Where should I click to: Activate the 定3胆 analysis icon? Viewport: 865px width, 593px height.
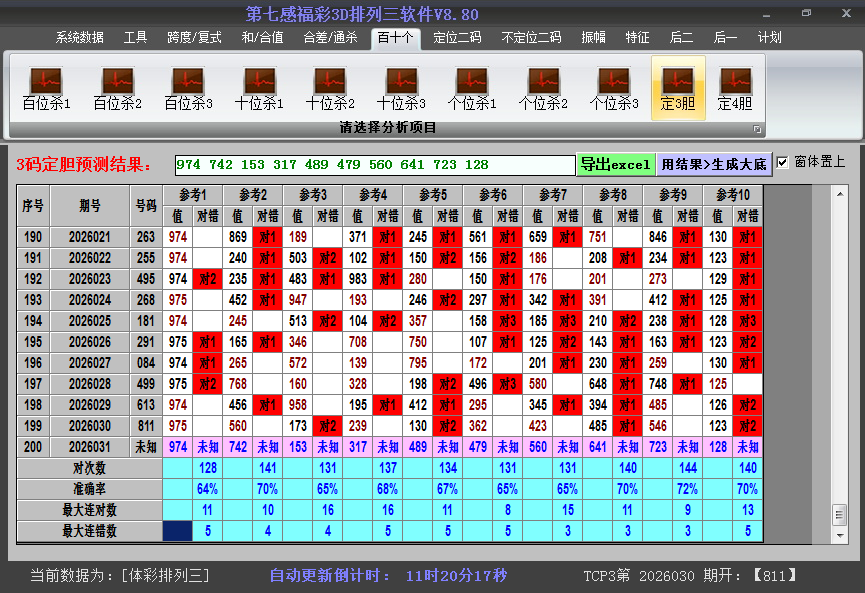tap(678, 88)
